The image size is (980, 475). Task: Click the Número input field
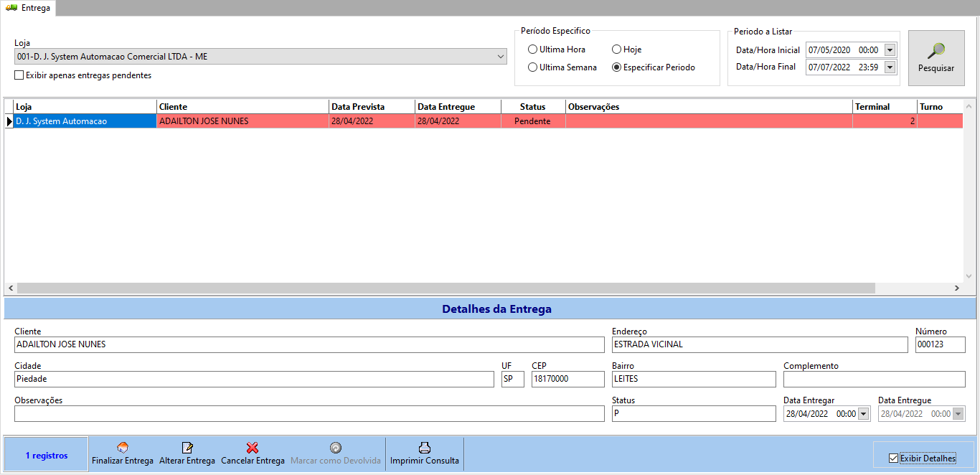click(x=941, y=344)
